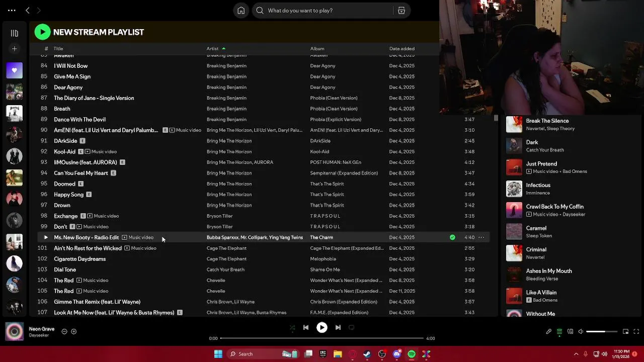This screenshot has width=644, height=362.
Task: Toggle the repeat button
Action: pyautogui.click(x=352, y=327)
